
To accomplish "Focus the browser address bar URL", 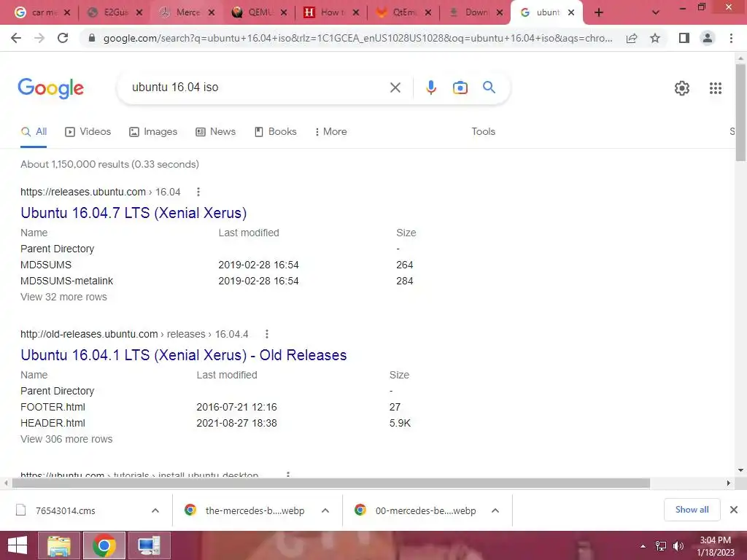I will click(357, 38).
